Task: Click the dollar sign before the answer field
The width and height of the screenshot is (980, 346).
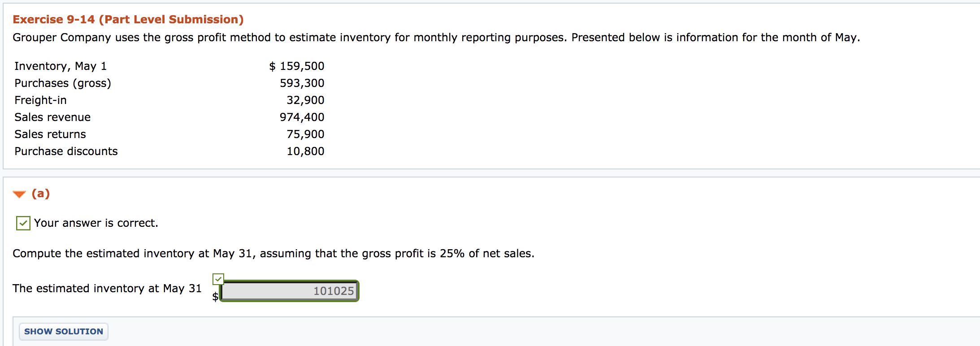Action: tap(215, 296)
